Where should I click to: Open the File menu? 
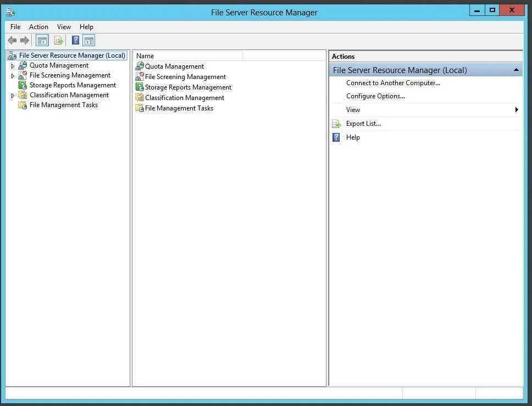(x=15, y=27)
